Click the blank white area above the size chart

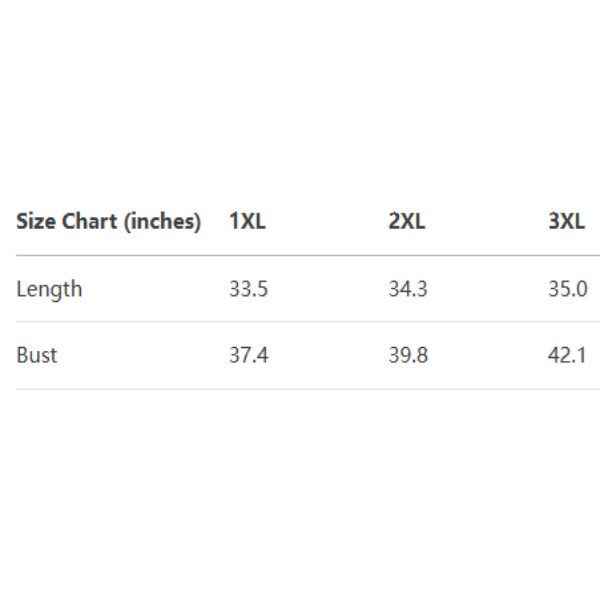(300, 100)
